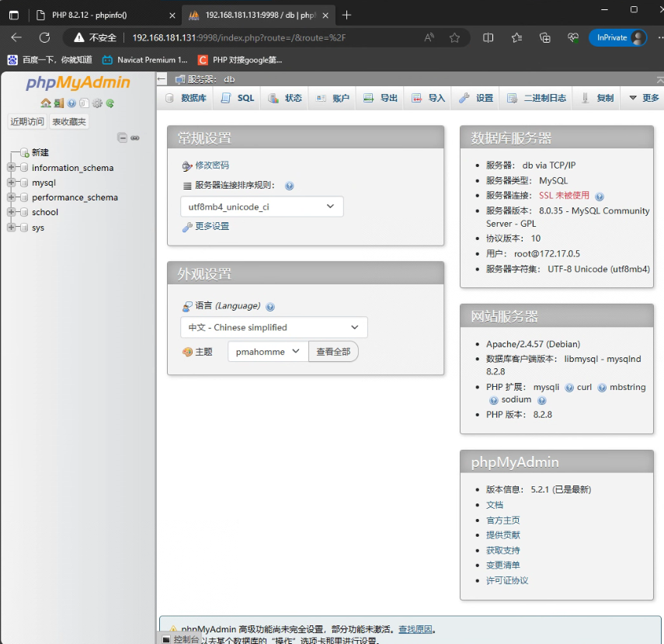Image resolution: width=664 pixels, height=644 pixels.
Task: Switch to the 数据库 tab
Action: (x=186, y=98)
